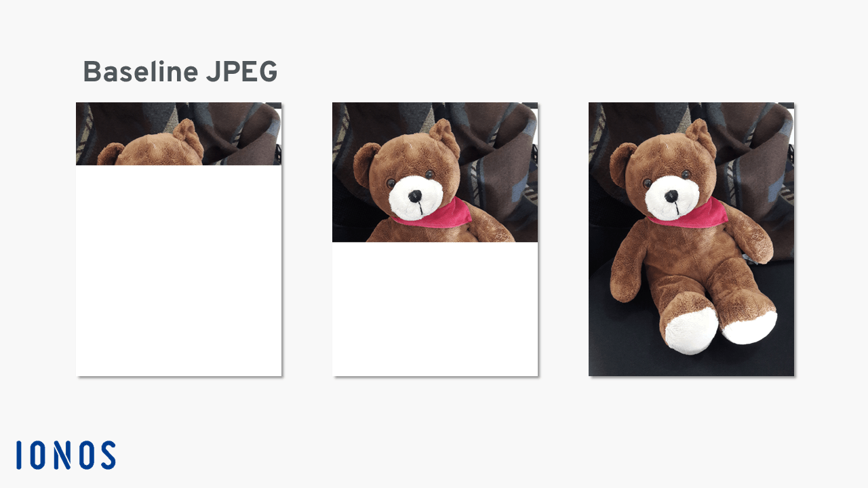Click the blank unloaded area of first image

[178, 270]
